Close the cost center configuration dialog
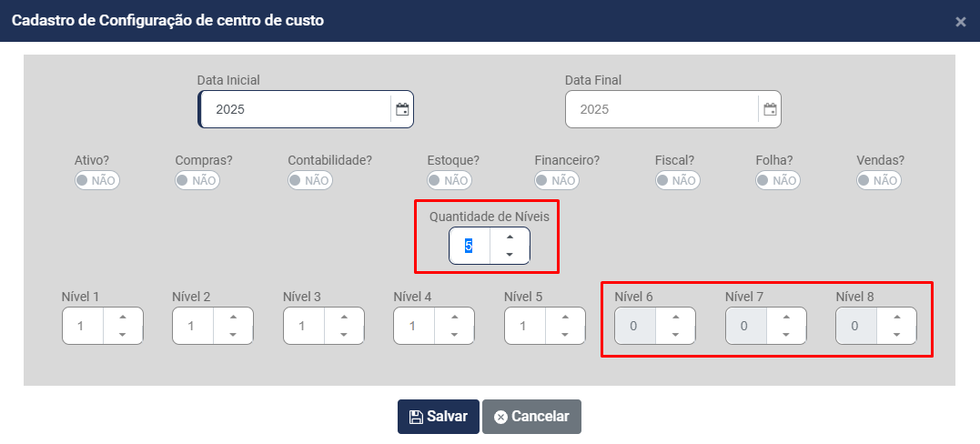Screen dimensions: 980x444 [960, 22]
